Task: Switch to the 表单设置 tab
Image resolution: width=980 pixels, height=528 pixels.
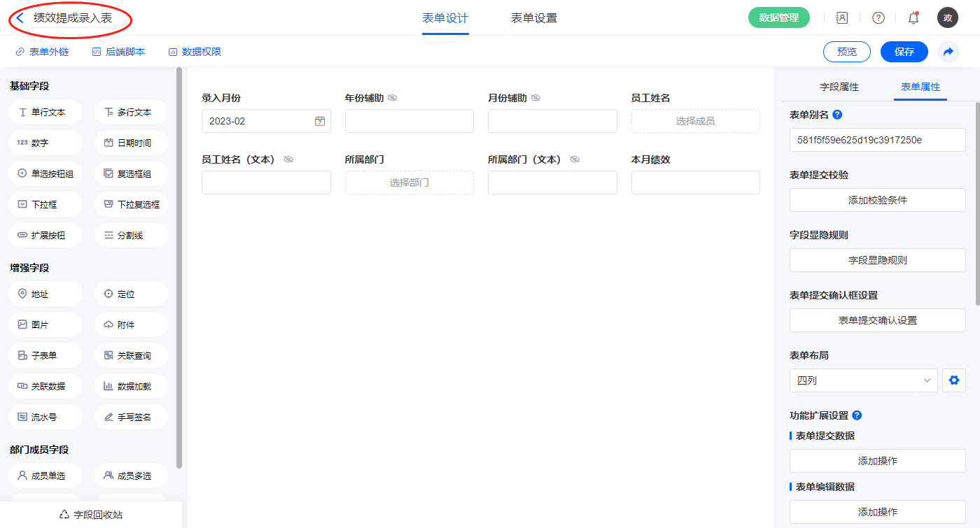Action: pyautogui.click(x=533, y=18)
